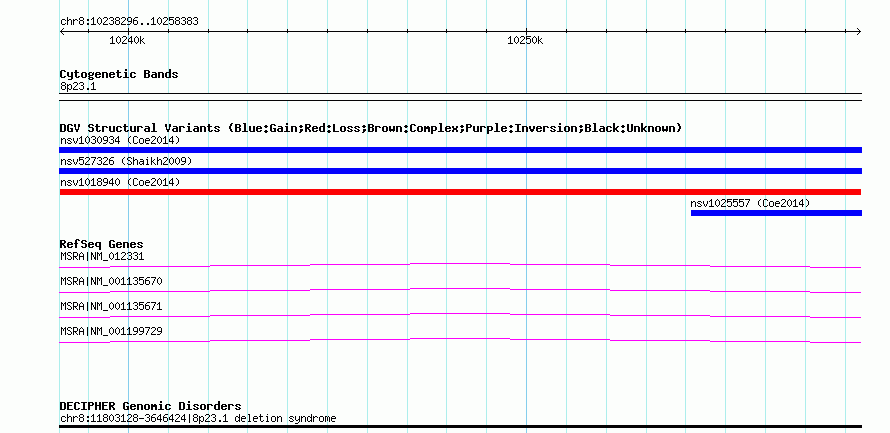Click black bar under 8p23.1 deletion syndrome

[x=460, y=426]
